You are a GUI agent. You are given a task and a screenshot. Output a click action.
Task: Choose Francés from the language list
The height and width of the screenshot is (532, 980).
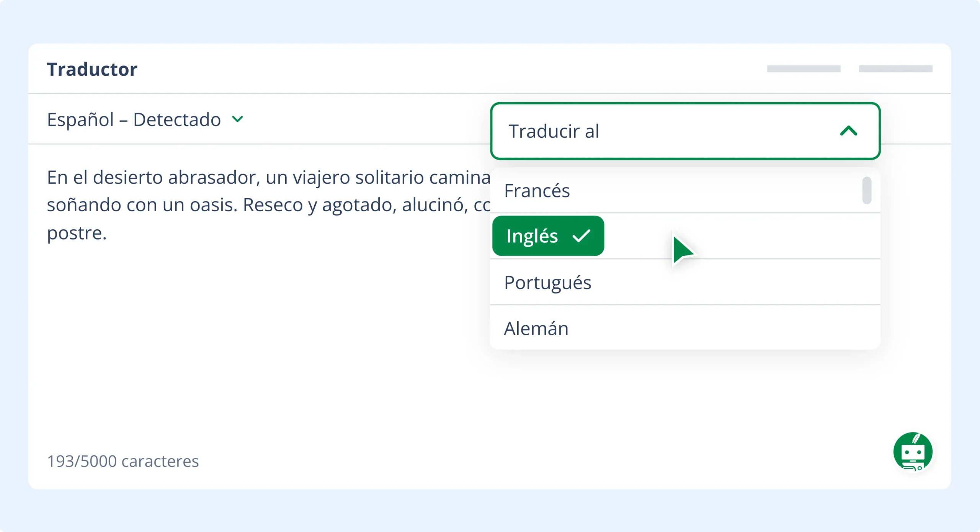pyautogui.click(x=537, y=191)
